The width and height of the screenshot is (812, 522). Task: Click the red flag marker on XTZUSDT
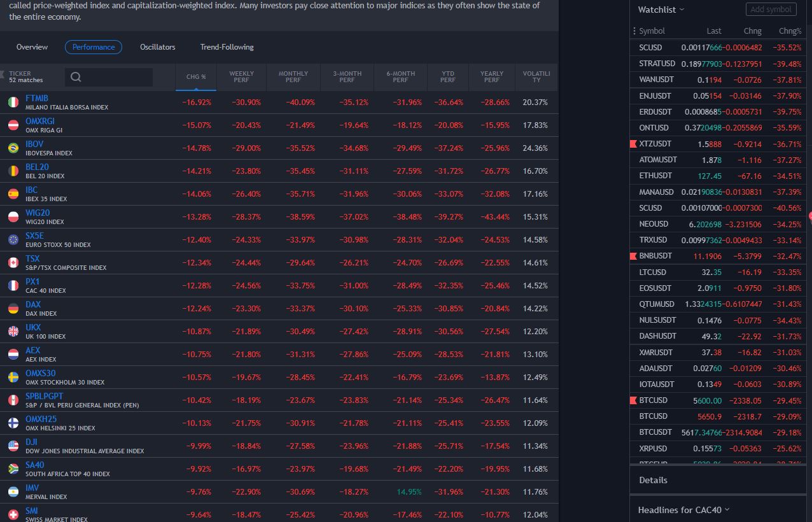coord(633,145)
